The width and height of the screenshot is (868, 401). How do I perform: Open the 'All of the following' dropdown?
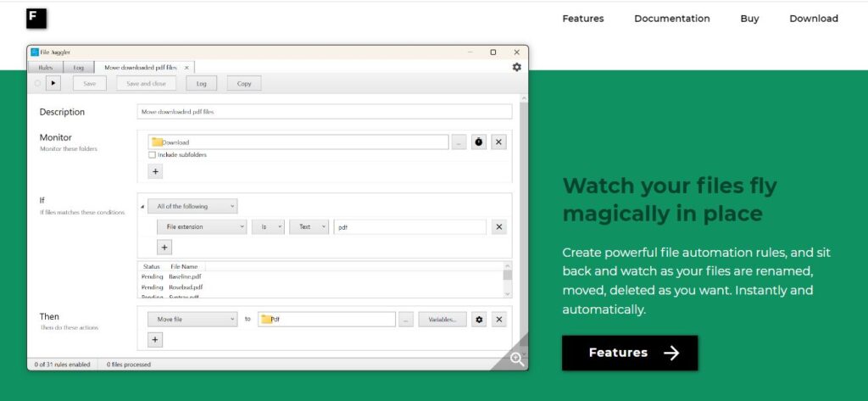[x=192, y=206]
